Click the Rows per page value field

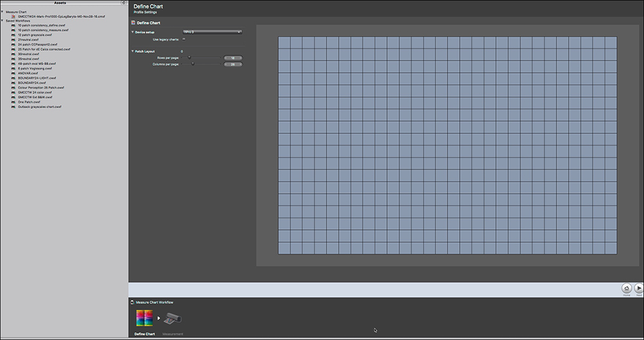coord(232,58)
